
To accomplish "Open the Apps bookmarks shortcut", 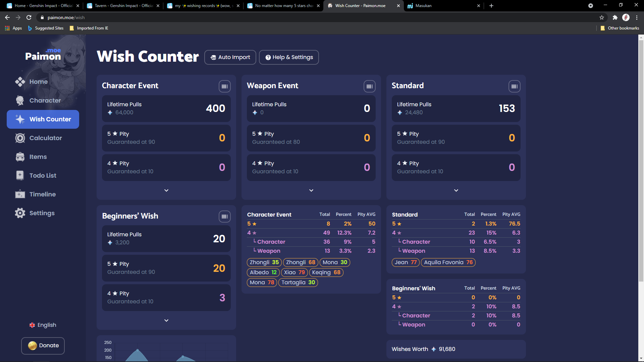I will click(13, 28).
